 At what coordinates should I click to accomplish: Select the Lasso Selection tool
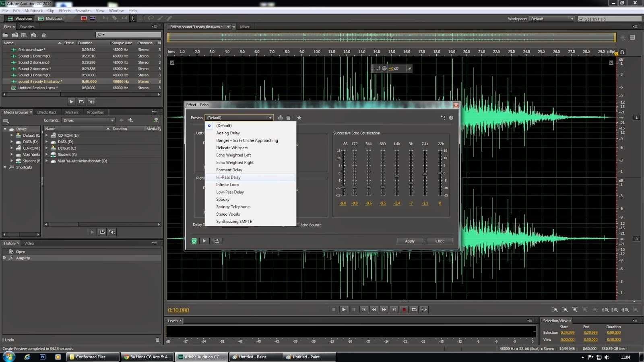pos(151,18)
